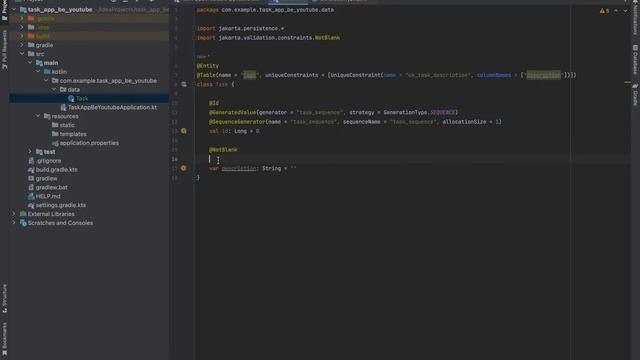Open the Pull Requests tool window
640x360 pixels.
pyautogui.click(x=4, y=50)
